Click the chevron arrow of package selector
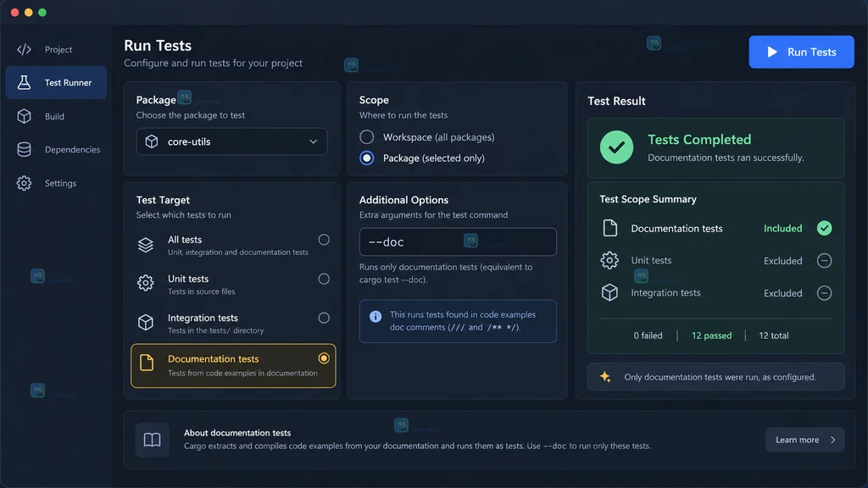This screenshot has height=488, width=868. [x=314, y=141]
